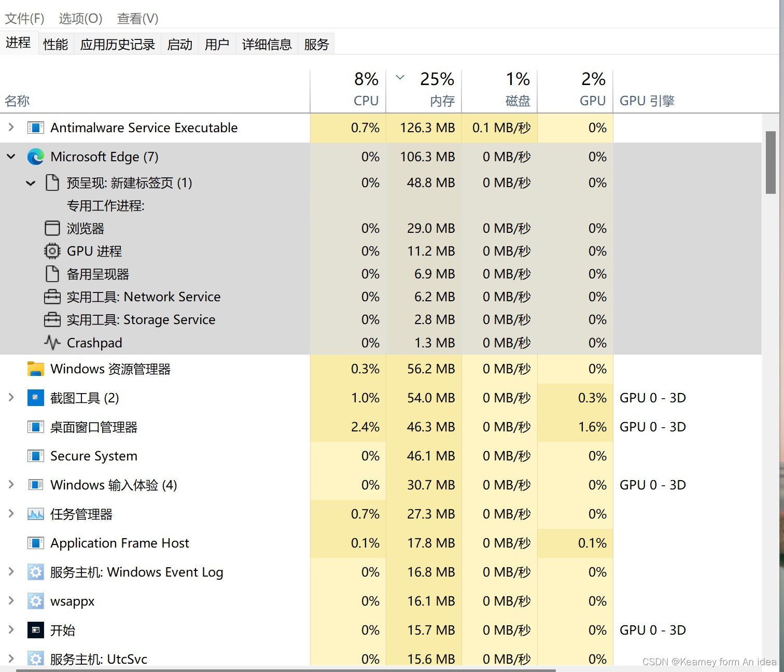The width and height of the screenshot is (784, 672).
Task: Click the wsappx gear icon
Action: tap(35, 601)
